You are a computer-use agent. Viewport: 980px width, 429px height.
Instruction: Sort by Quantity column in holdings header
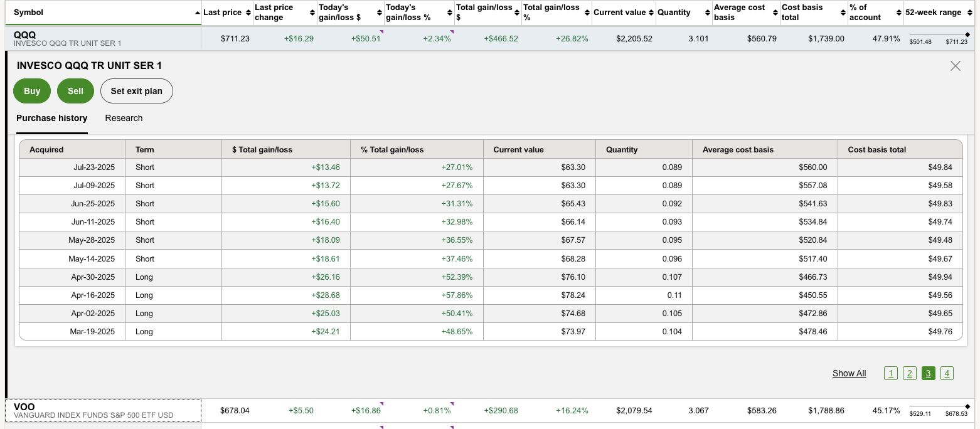[683, 13]
